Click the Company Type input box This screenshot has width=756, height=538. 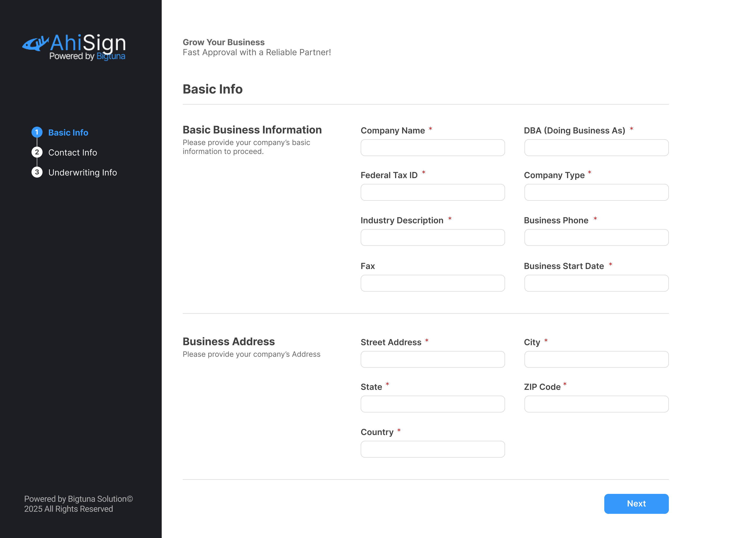pos(596,192)
